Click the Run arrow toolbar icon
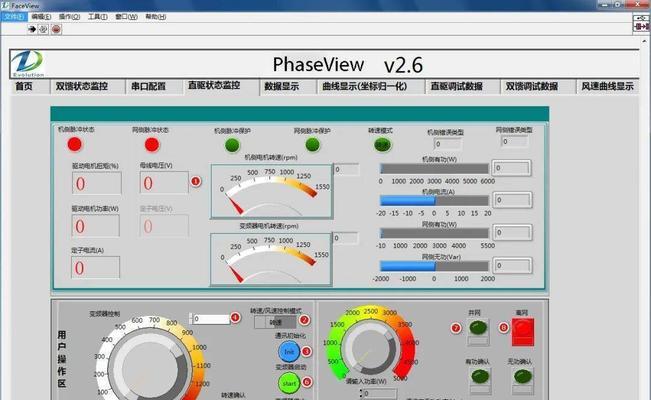Image resolution: width=651 pixels, height=400 pixels. (32, 29)
